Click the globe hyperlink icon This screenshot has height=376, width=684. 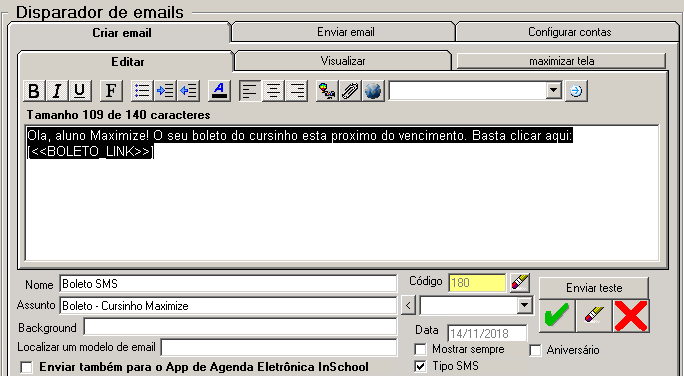(x=373, y=91)
